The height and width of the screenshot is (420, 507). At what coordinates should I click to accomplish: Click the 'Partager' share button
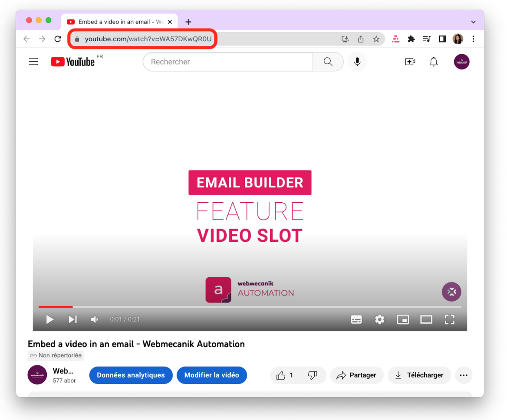click(x=357, y=375)
